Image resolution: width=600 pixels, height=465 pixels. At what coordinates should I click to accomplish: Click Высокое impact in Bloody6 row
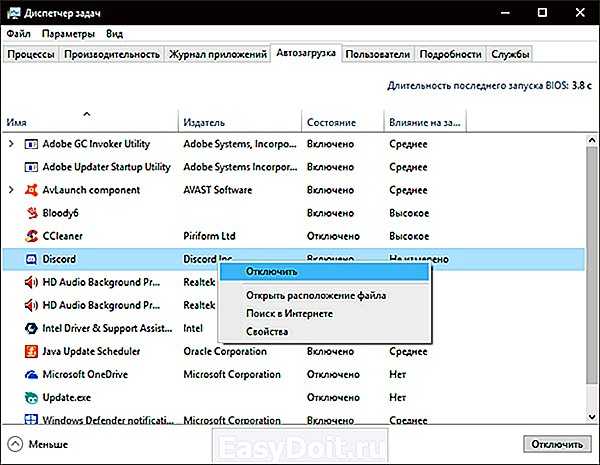tap(409, 213)
